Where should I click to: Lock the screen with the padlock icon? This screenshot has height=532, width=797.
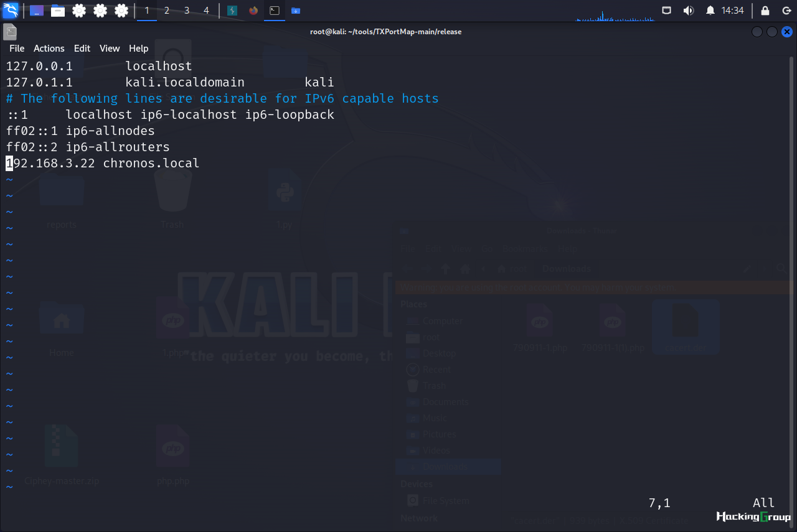(x=765, y=11)
